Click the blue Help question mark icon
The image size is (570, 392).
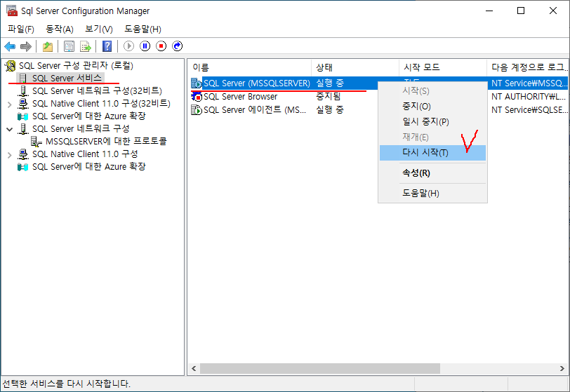pos(107,46)
